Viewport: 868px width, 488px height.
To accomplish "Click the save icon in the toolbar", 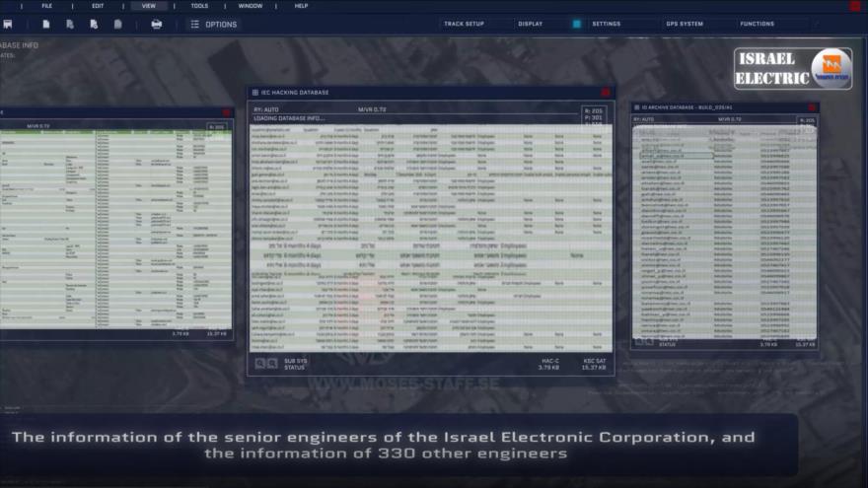I will pos(8,25).
